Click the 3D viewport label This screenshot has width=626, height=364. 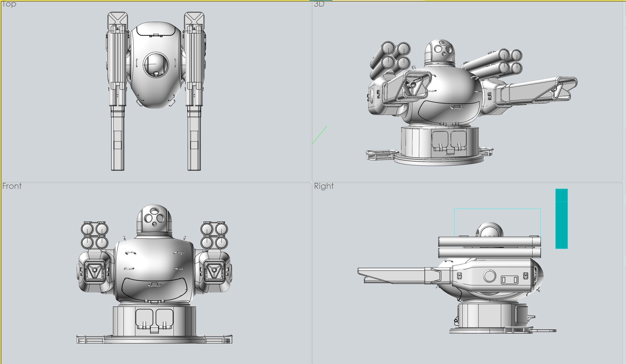click(318, 4)
